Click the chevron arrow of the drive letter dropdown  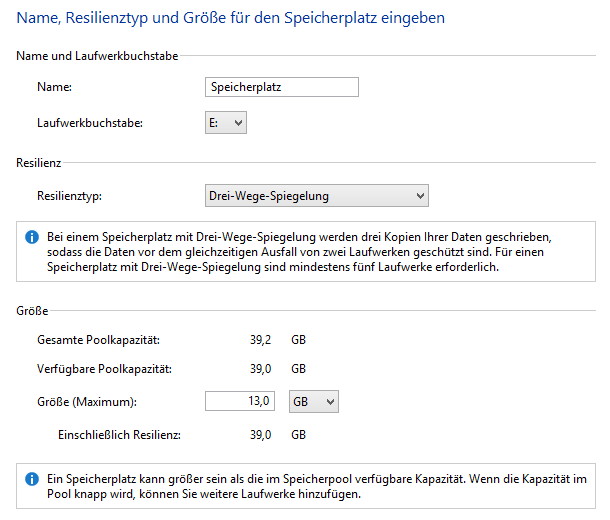238,123
